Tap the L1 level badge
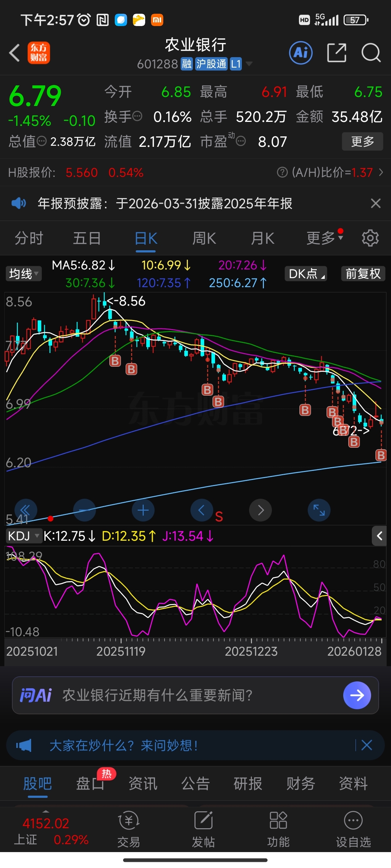Screen dimensions: 391x868 (236, 64)
